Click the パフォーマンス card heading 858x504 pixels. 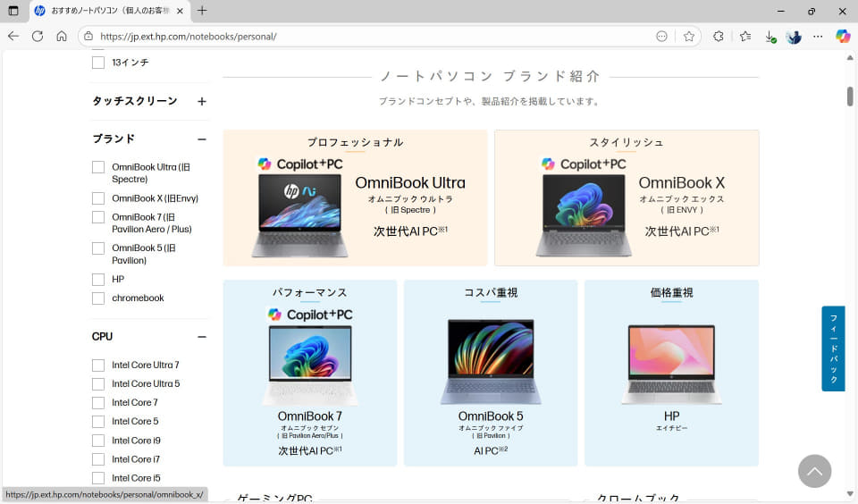pyautogui.click(x=310, y=293)
